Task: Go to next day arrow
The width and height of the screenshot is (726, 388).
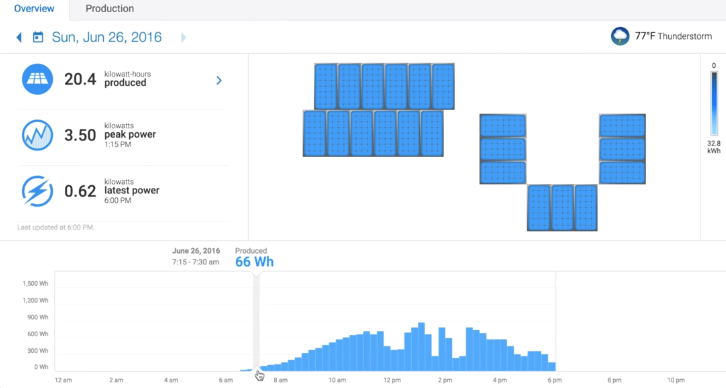Action: pos(183,37)
